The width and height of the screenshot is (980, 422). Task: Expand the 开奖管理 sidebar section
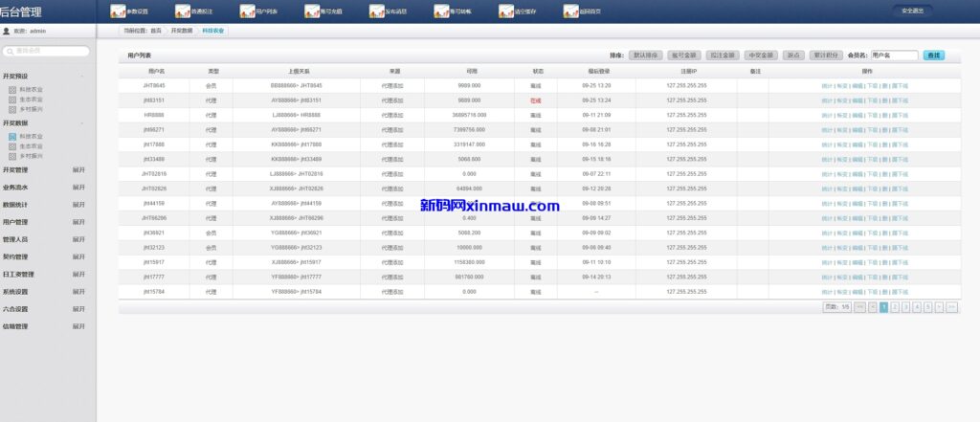78,170
